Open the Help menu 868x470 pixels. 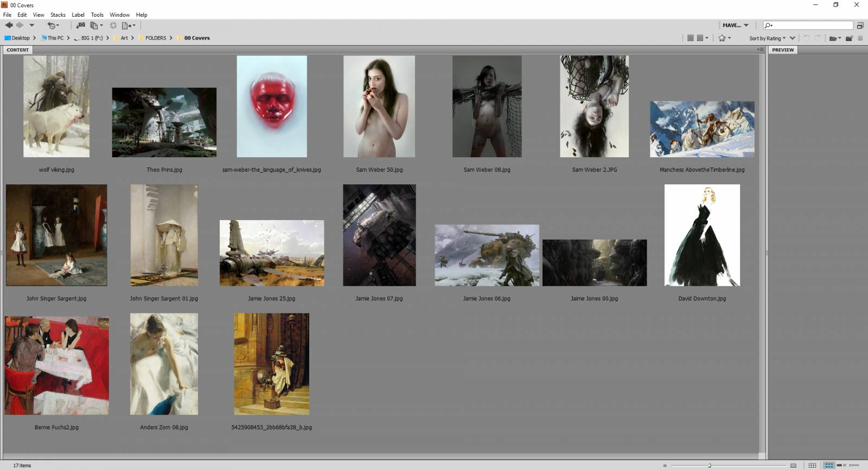pyautogui.click(x=142, y=15)
